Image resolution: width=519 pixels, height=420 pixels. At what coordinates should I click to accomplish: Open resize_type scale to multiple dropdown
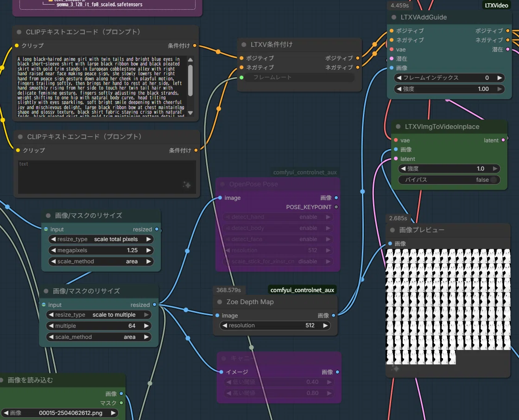tap(98, 315)
